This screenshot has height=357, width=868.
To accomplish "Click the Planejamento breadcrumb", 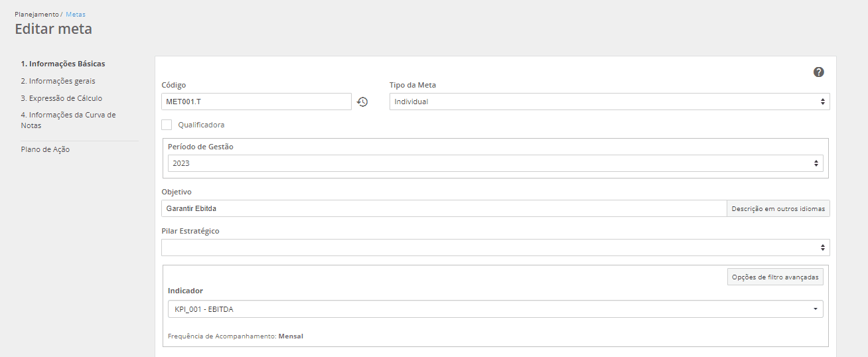I will (x=36, y=14).
